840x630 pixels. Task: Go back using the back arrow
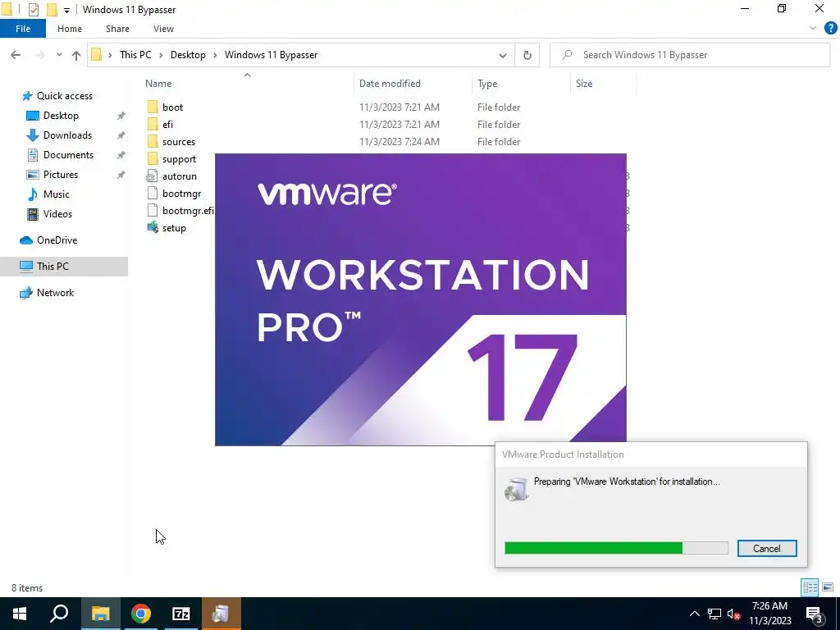pyautogui.click(x=16, y=55)
